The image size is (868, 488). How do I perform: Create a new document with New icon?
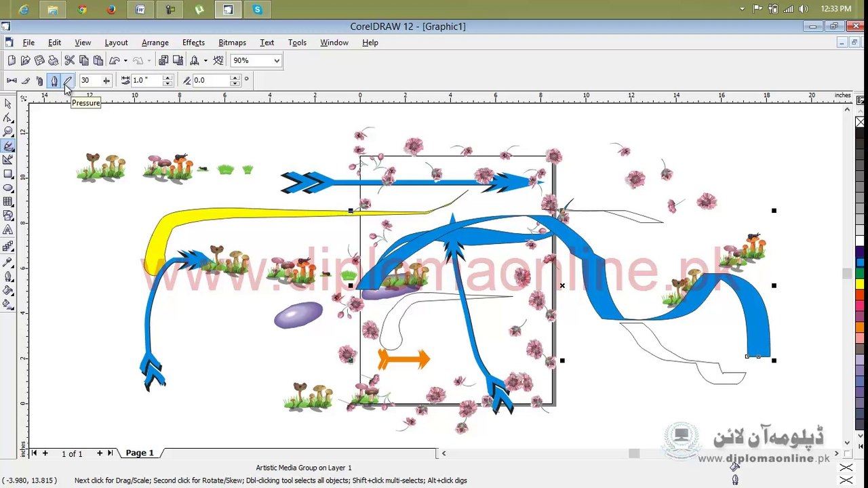[x=12, y=60]
